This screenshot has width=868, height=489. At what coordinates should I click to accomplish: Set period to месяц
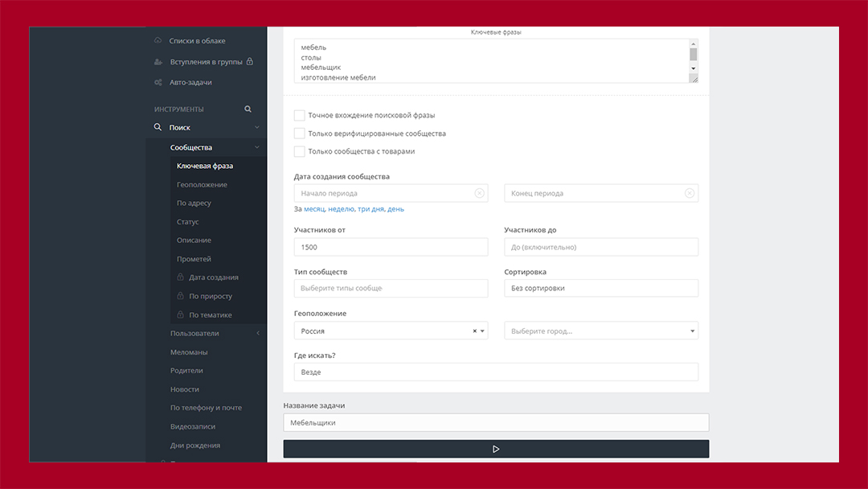click(314, 209)
